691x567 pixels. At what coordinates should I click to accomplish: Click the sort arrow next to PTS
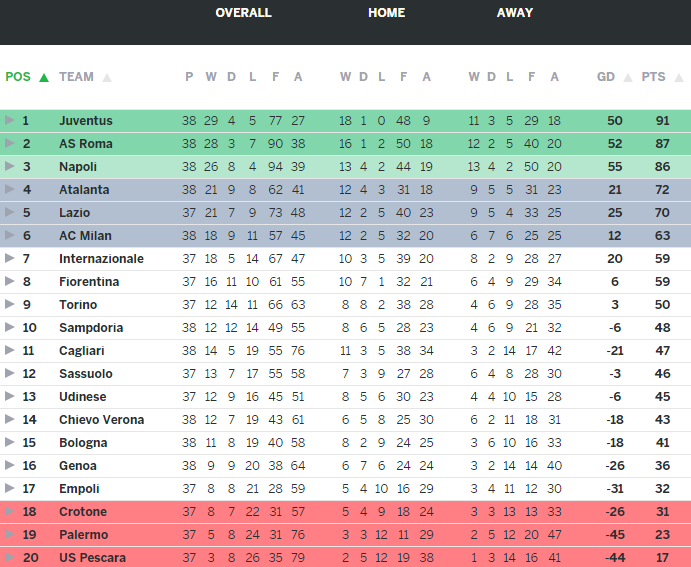(x=677, y=77)
